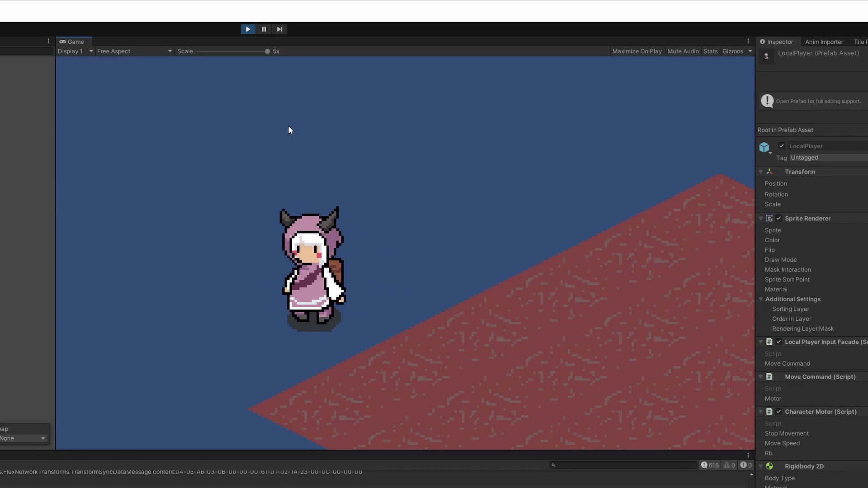Toggle the console info messages counter
This screenshot has width=868, height=488.
tap(710, 465)
